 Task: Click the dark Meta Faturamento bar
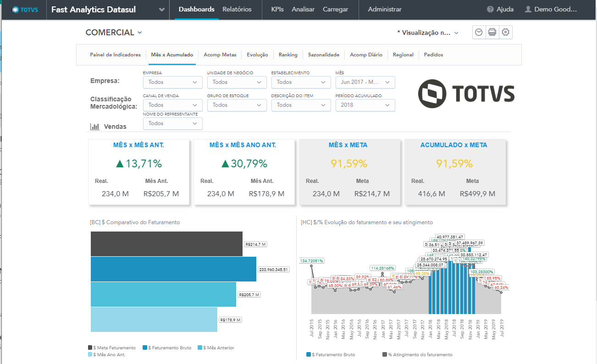click(166, 244)
